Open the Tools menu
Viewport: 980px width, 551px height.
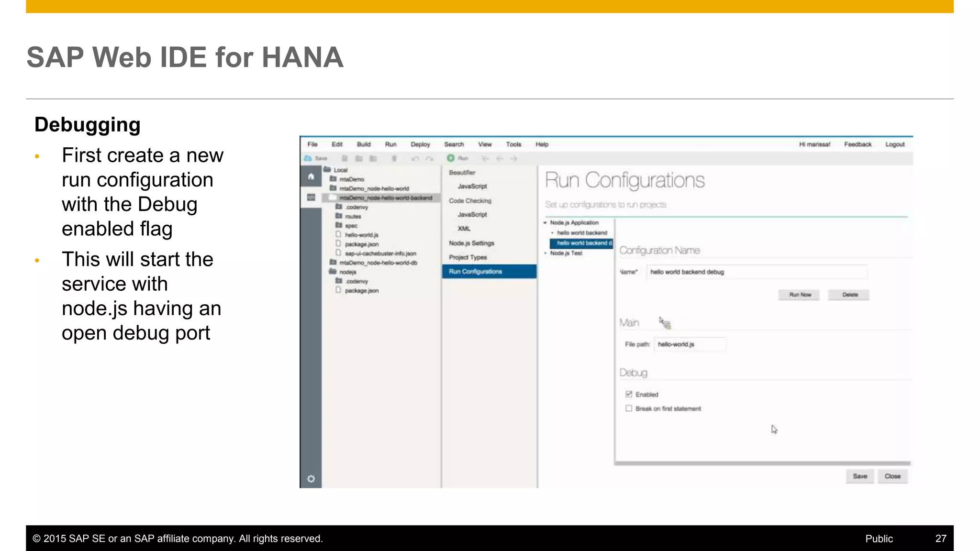tap(513, 144)
